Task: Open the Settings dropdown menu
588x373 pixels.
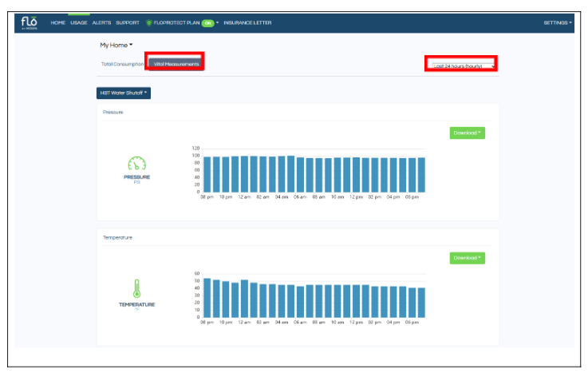Action: click(x=558, y=23)
